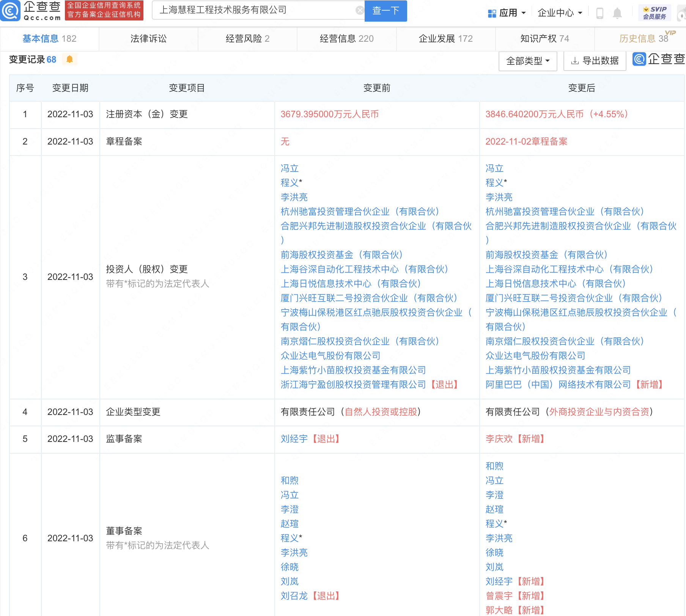This screenshot has width=686, height=616.
Task: Open 前海股权投资基金 link in 变更前
Action: [x=341, y=255]
